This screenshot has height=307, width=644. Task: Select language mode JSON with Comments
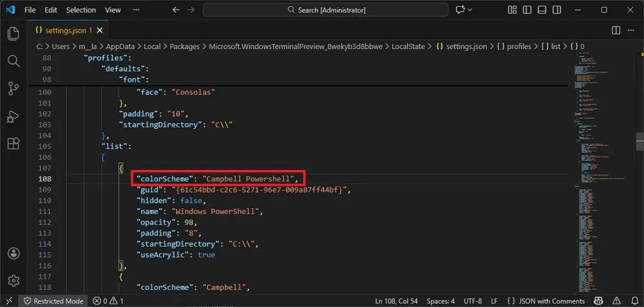click(546, 301)
